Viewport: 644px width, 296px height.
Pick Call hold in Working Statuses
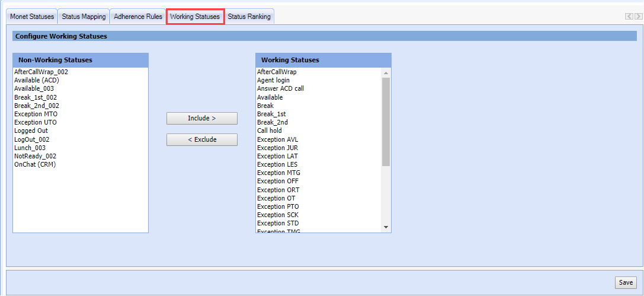pyautogui.click(x=270, y=131)
